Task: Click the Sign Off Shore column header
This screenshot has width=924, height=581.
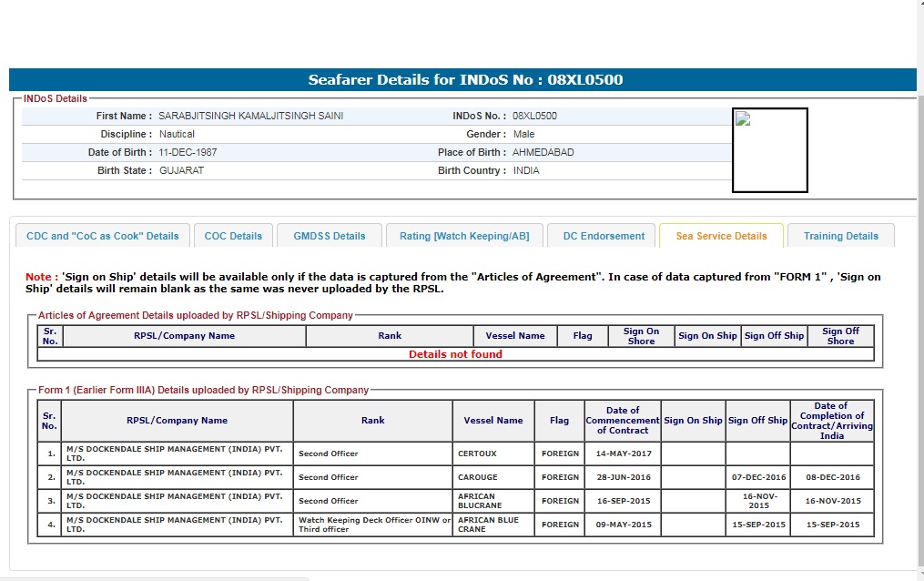Action: 839,336
